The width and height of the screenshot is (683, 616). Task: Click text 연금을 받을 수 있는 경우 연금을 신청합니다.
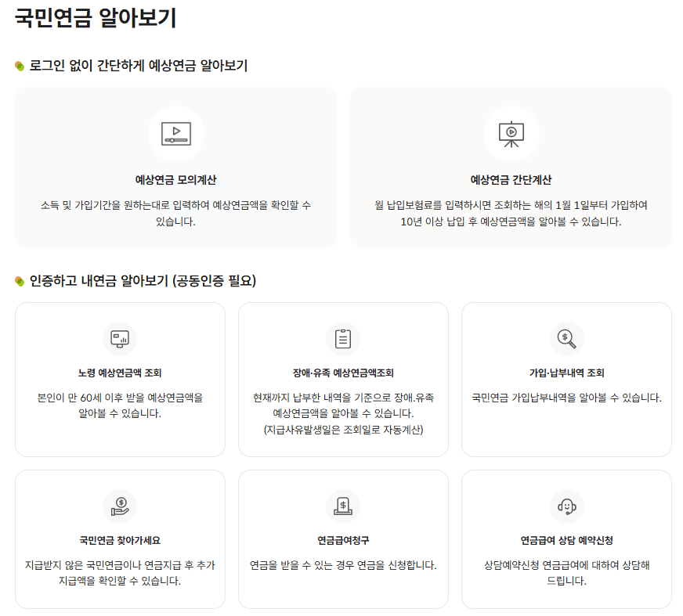[343, 565]
